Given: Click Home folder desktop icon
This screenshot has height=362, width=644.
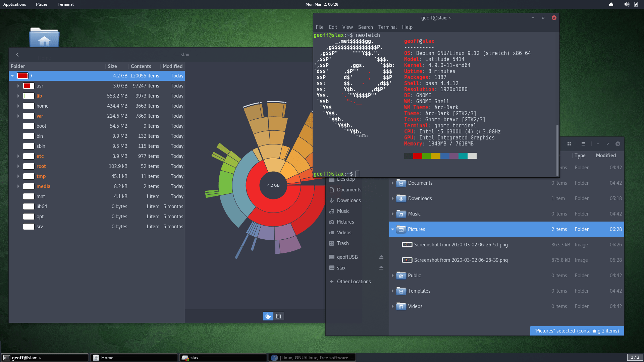Looking at the screenshot, I should tap(44, 38).
